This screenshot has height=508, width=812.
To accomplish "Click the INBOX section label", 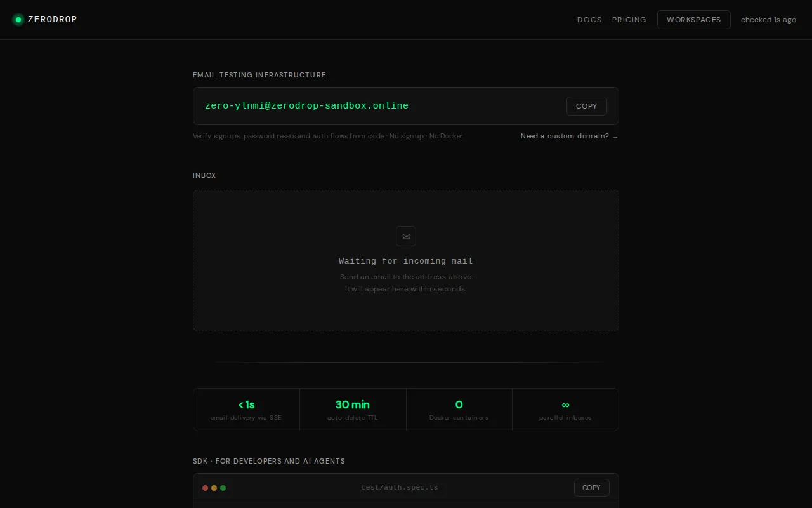I will click(x=204, y=175).
